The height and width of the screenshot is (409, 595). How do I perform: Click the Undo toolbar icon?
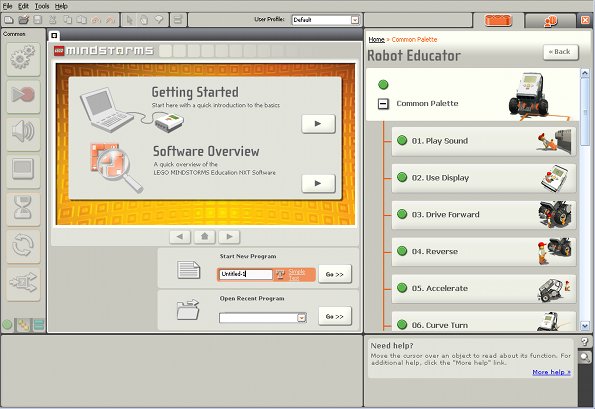(96, 20)
